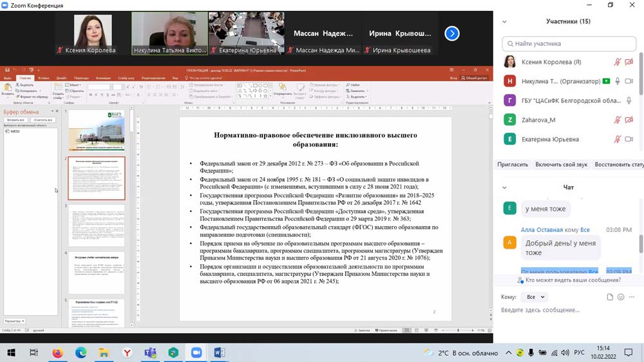
Task: Open chat more options (three dots)
Action: [x=632, y=297]
